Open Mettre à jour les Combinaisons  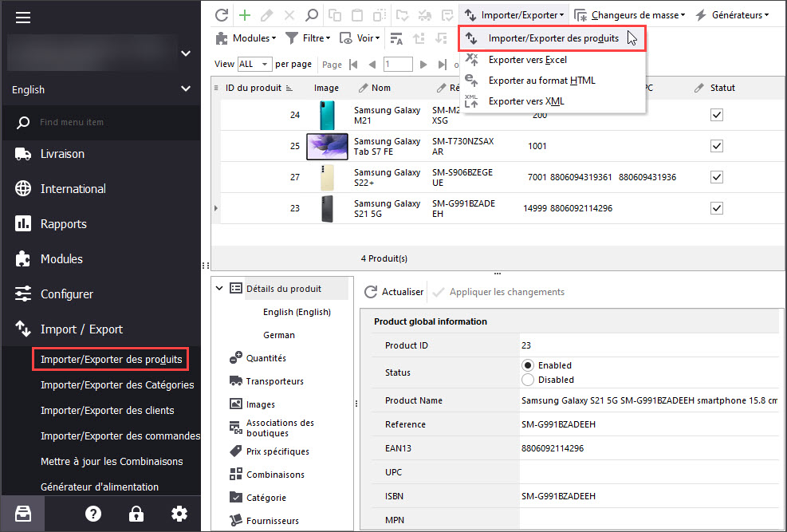[112, 462]
